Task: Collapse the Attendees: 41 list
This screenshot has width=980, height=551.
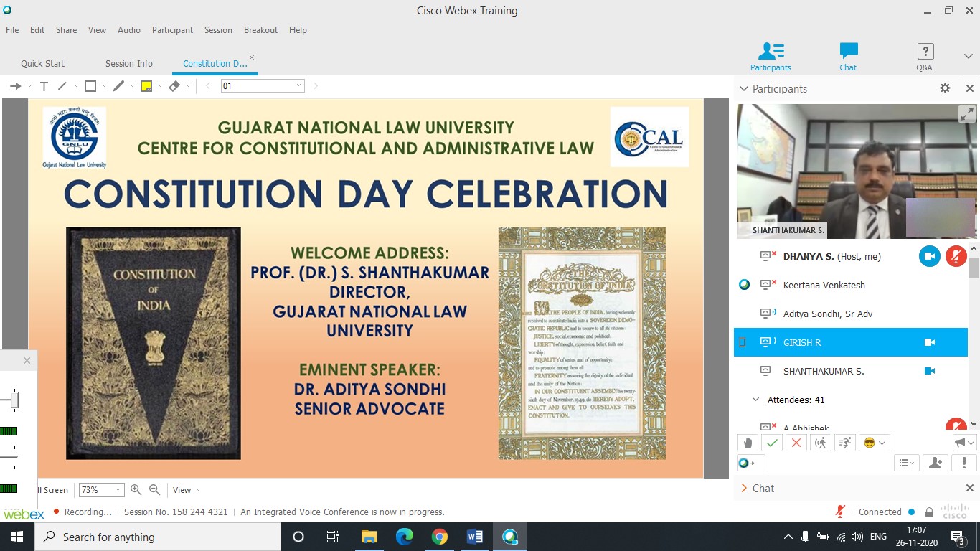Action: point(755,400)
